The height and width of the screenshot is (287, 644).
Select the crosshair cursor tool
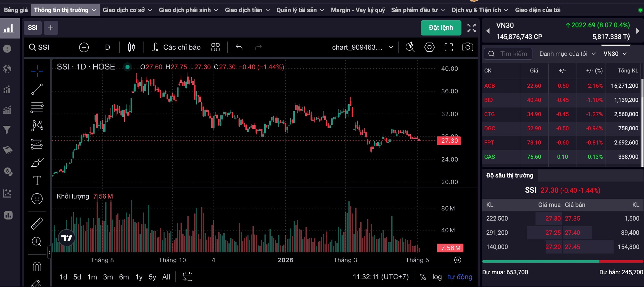[37, 71]
